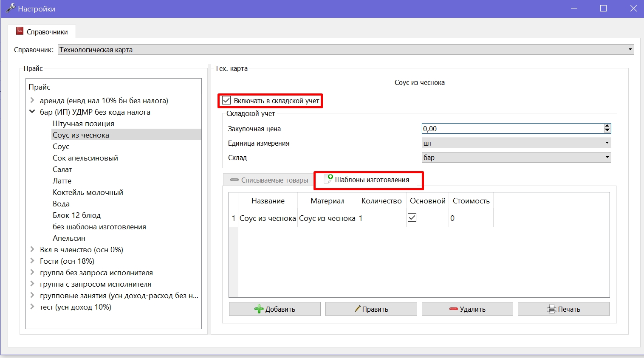
Task: Click the wrench icon in title bar
Action: point(11,8)
